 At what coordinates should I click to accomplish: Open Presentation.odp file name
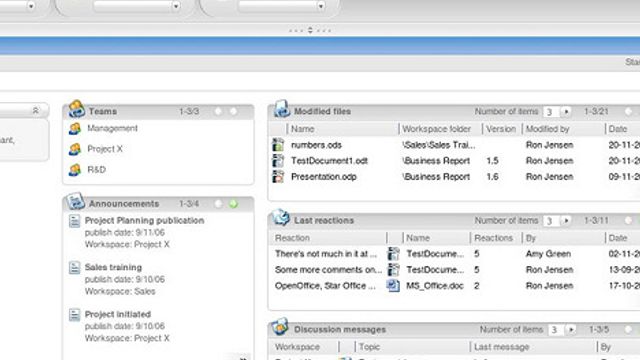click(324, 177)
